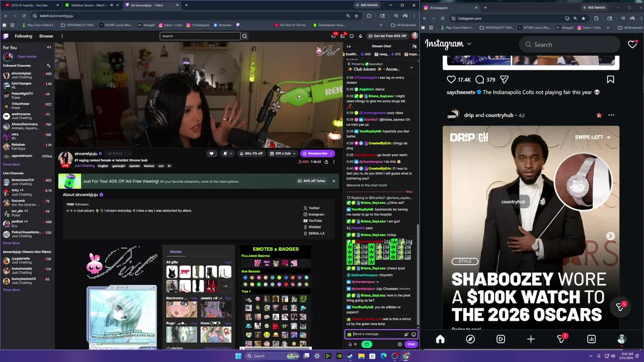This screenshot has height=362, width=644.
Task: Collapse the For You sidebar arrow
Action: (x=49, y=47)
